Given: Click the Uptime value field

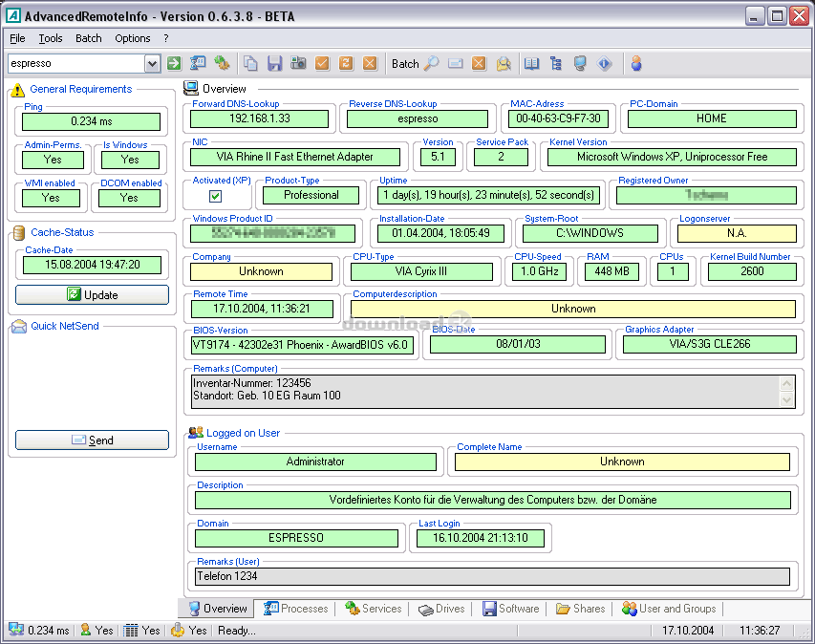Looking at the screenshot, I should point(488,196).
